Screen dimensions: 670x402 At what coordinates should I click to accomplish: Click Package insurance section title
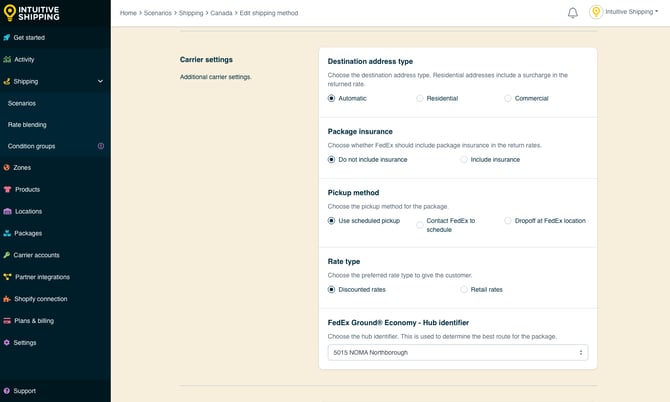[x=360, y=132]
